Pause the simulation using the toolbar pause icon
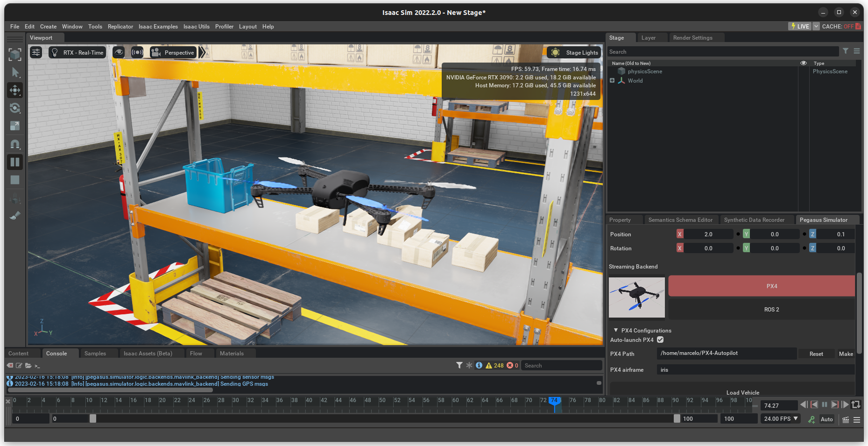The width and height of the screenshot is (868, 446). tap(15, 162)
